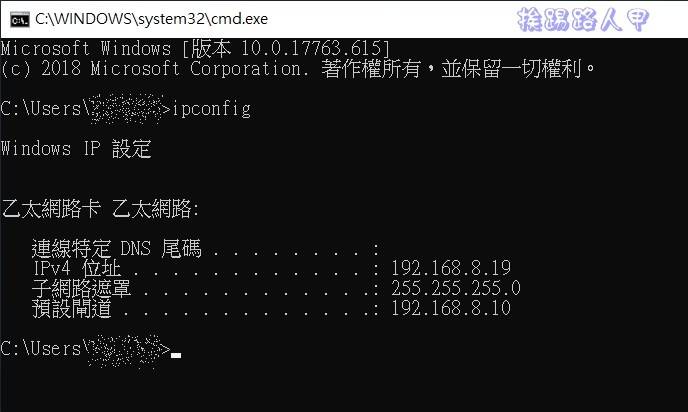Click the '著作權所有' copyright text
Screen dimensions: 688x412
pos(371,69)
